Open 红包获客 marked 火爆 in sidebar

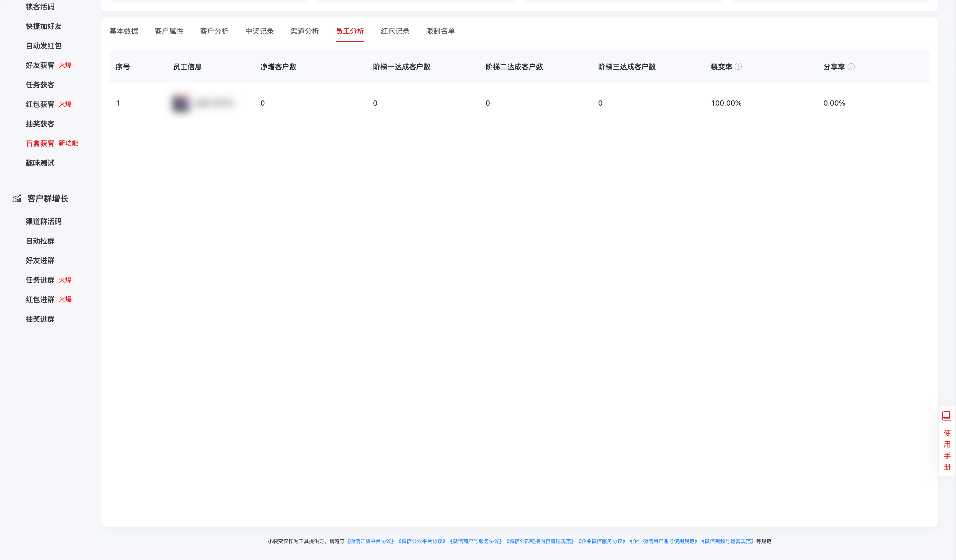click(x=40, y=104)
